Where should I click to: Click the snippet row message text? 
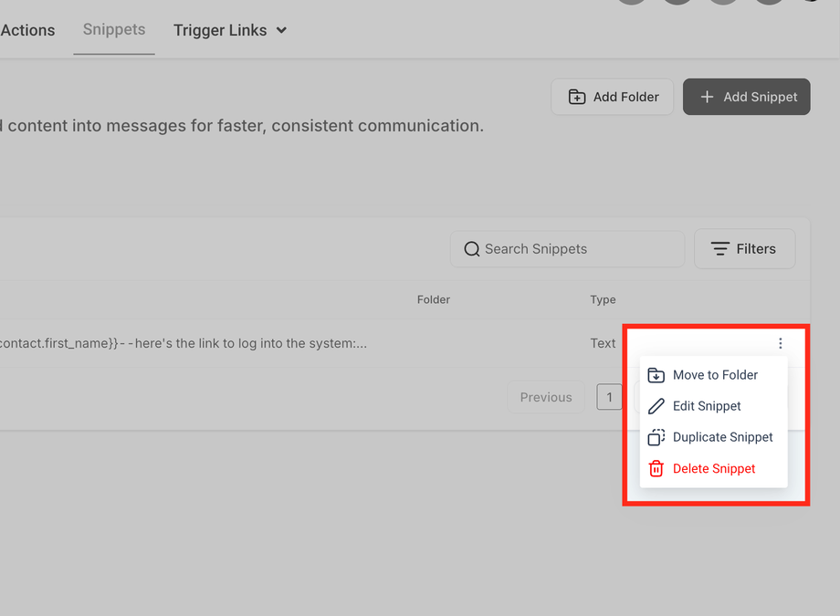pos(183,343)
